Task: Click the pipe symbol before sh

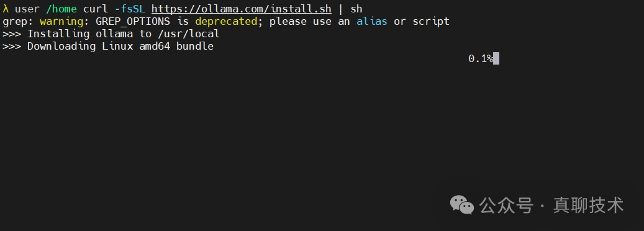Action: [x=340, y=9]
